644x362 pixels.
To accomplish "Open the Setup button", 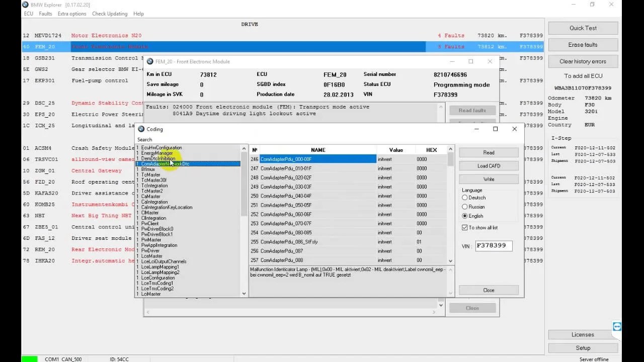I will click(x=583, y=348).
